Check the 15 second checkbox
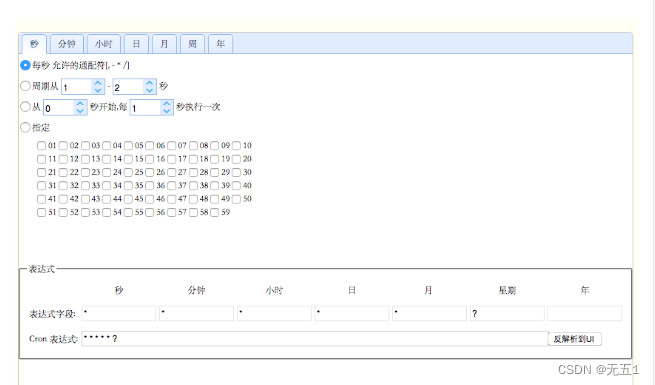The width and height of the screenshot is (655, 385). [x=128, y=159]
